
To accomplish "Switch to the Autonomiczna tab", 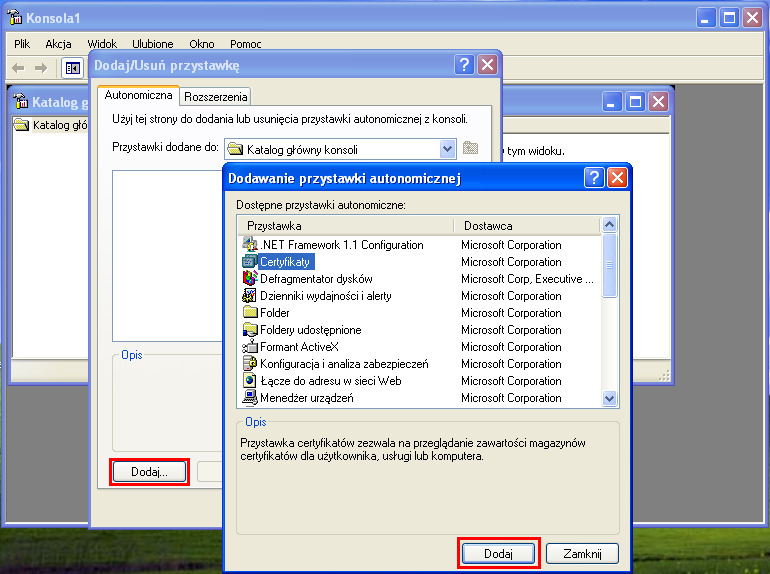I will click(138, 95).
